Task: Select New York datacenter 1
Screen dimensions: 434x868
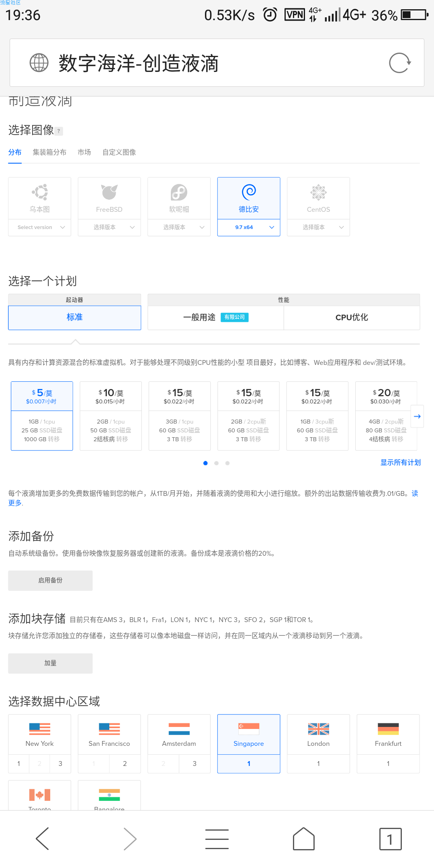Action: (18, 764)
